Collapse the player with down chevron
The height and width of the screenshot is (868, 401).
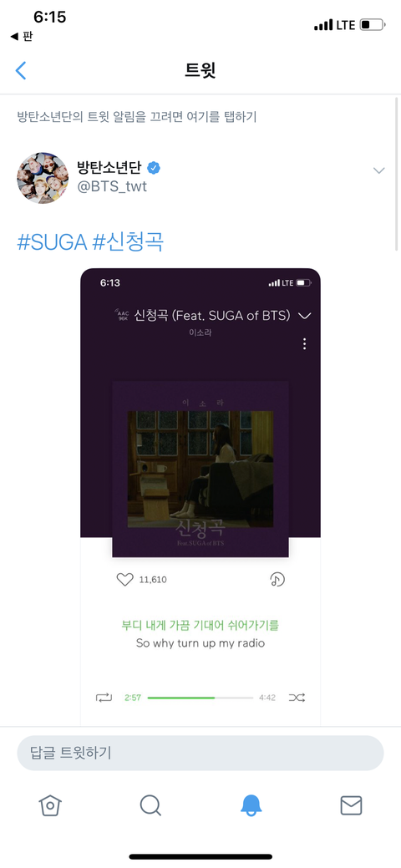pos(305,316)
